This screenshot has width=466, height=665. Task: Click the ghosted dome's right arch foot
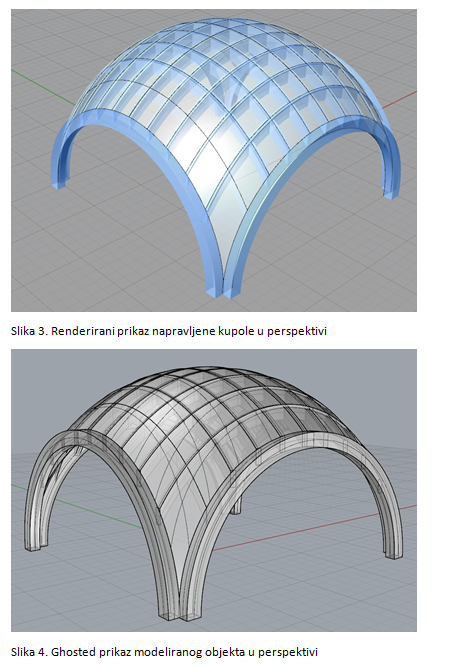[x=392, y=553]
